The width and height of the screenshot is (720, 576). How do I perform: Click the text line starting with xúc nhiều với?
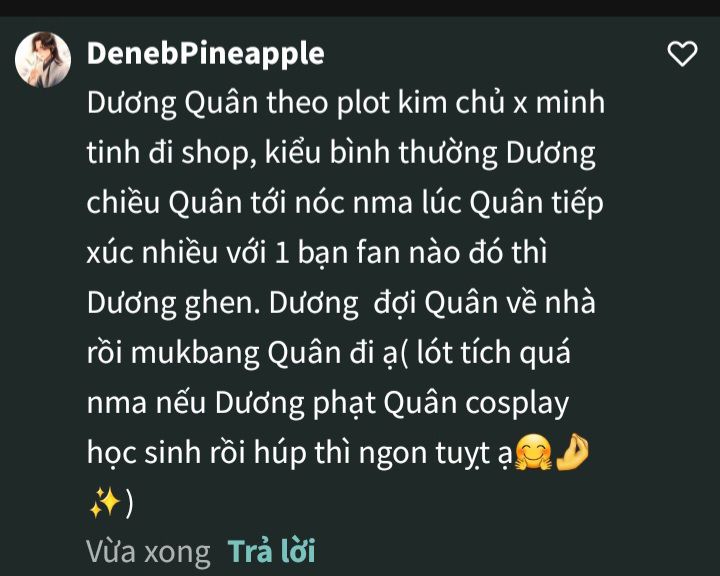coord(317,253)
